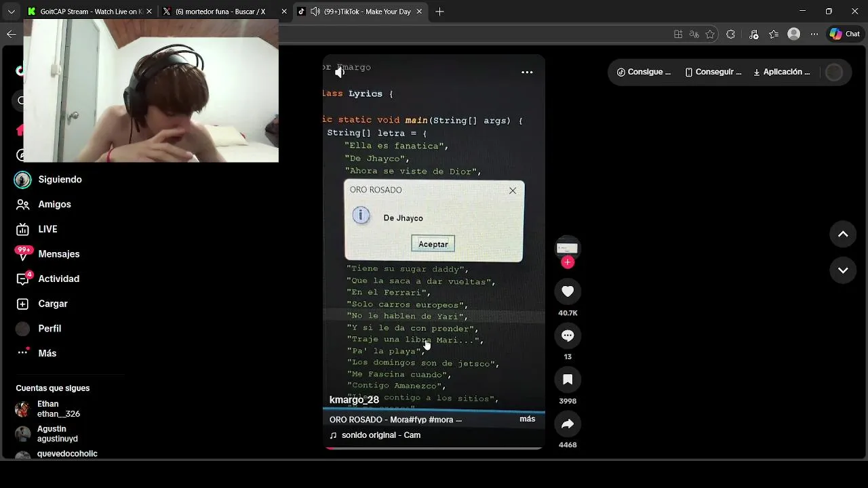The width and height of the screenshot is (868, 488).
Task: Open the browser profile avatar
Action: coord(794,34)
